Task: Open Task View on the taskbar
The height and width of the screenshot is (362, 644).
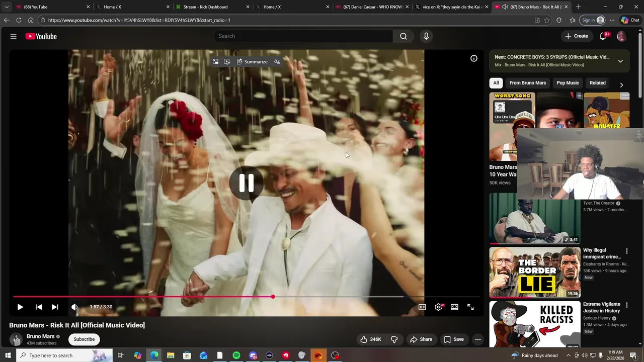Action: [121, 355]
